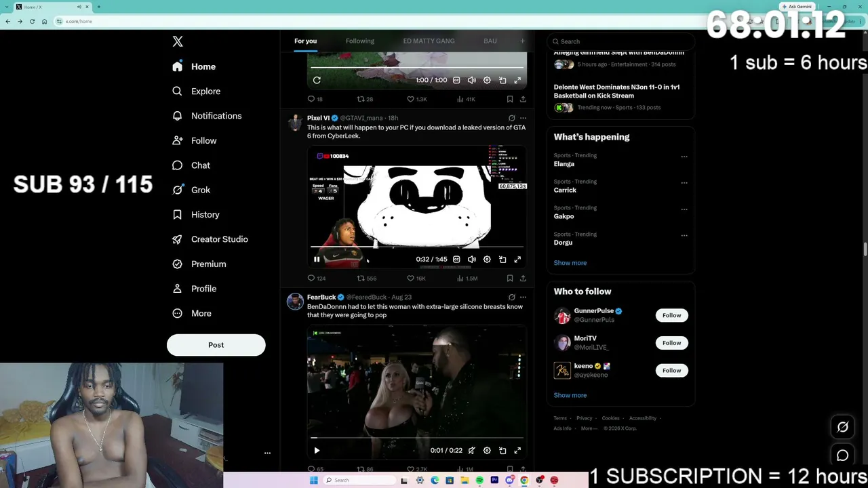Open the floating Grok button at bottom right
The image size is (868, 488).
click(x=842, y=427)
